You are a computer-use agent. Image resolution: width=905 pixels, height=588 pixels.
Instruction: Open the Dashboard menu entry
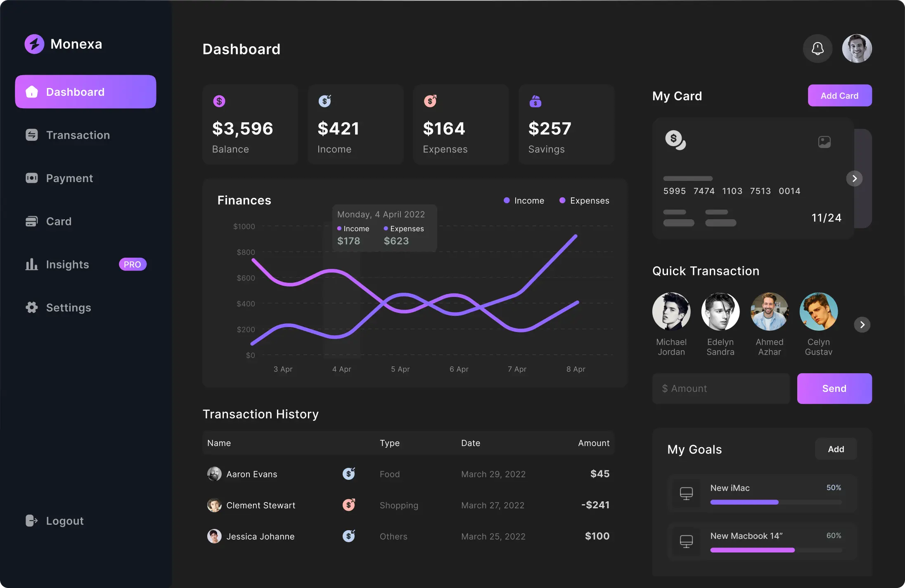(x=76, y=92)
